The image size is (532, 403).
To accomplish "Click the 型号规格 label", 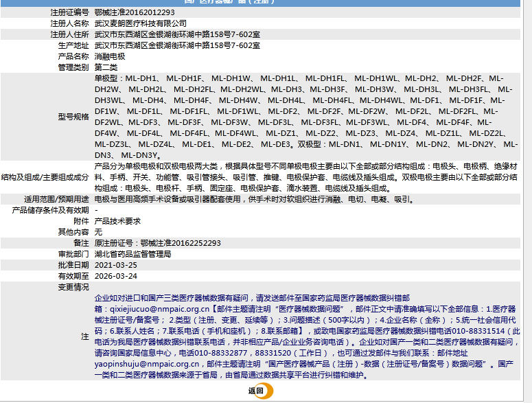I will tap(73, 117).
